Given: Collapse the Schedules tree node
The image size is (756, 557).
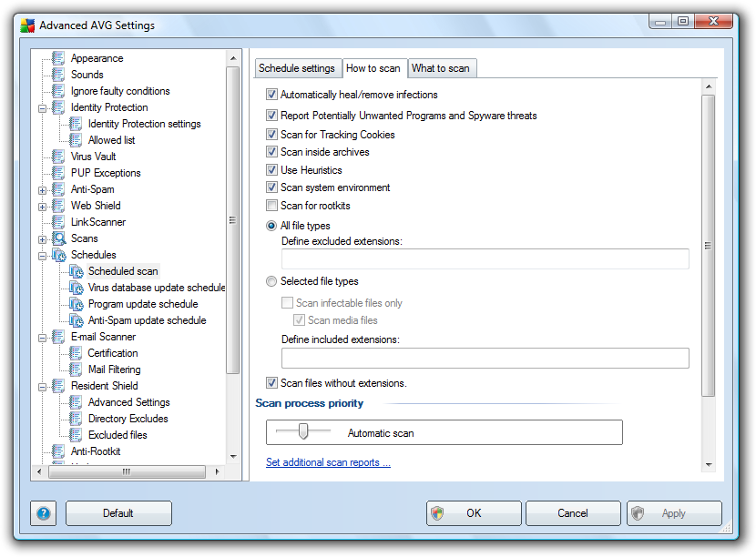Looking at the screenshot, I should 43,256.
